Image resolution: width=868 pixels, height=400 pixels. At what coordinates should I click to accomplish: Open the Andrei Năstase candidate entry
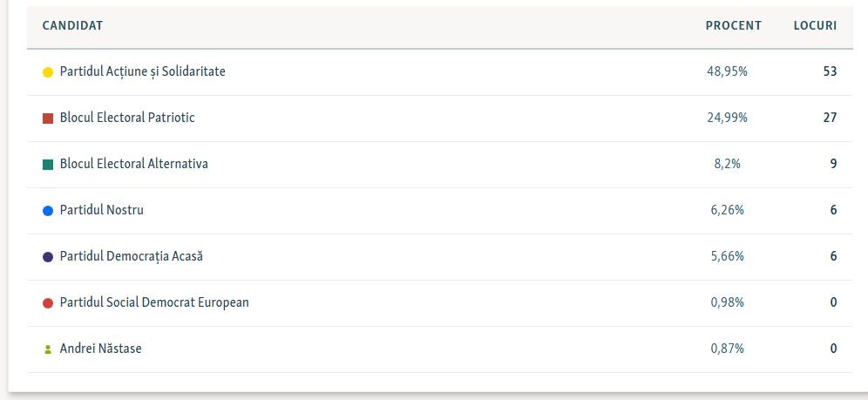click(101, 349)
